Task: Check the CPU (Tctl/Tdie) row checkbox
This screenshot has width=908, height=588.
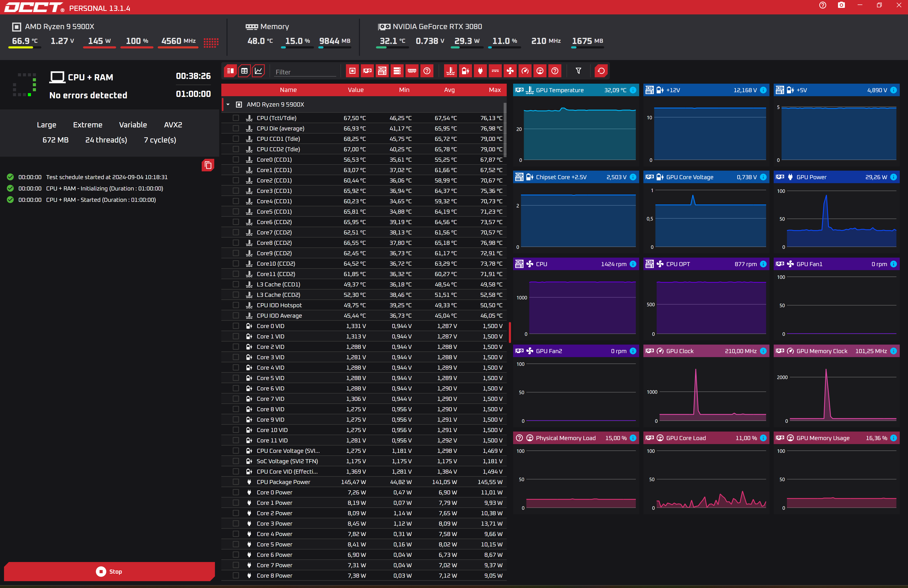Action: click(x=236, y=118)
